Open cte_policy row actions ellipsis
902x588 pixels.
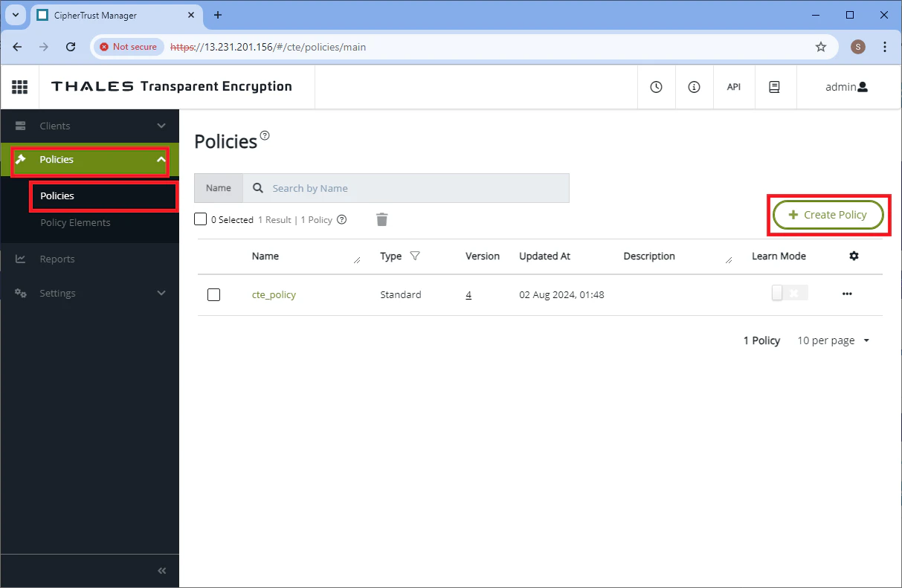[847, 294]
